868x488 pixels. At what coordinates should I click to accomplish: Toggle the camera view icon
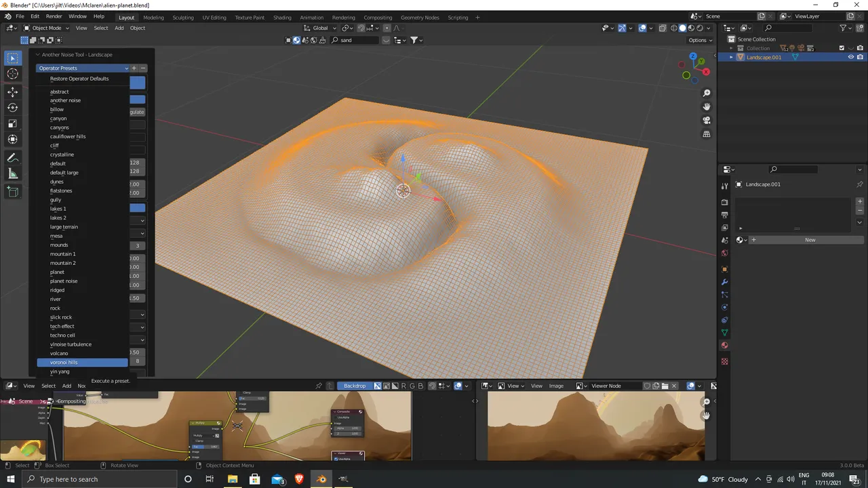707,120
